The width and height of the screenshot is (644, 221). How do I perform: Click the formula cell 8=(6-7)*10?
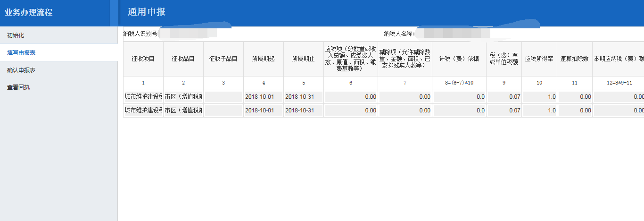coord(459,83)
